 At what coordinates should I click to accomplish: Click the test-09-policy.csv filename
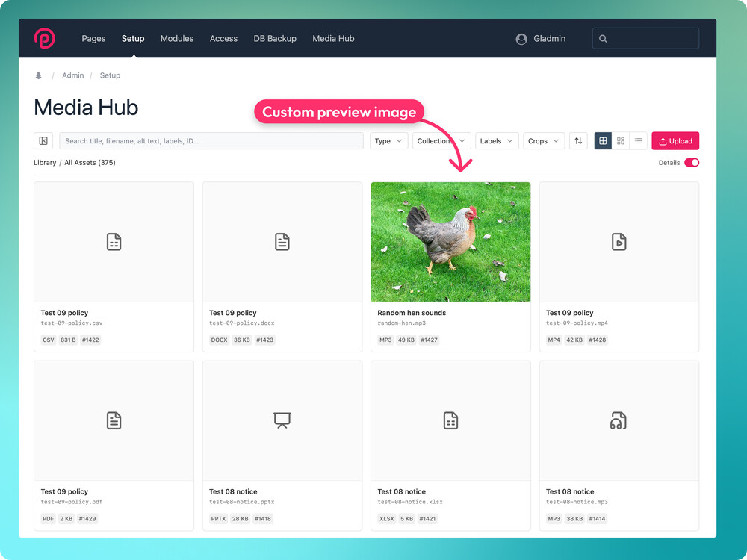(x=72, y=323)
